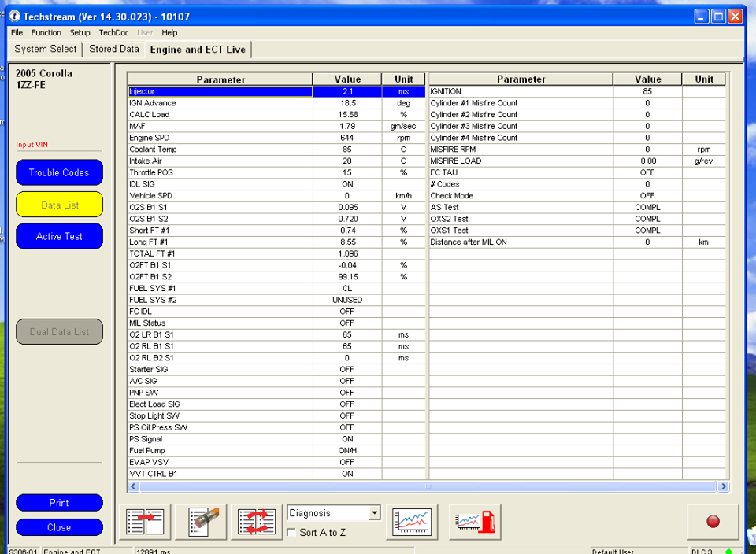This screenshot has width=756, height=554.
Task: Enable the Sort A to Z checkbox
Action: click(292, 533)
